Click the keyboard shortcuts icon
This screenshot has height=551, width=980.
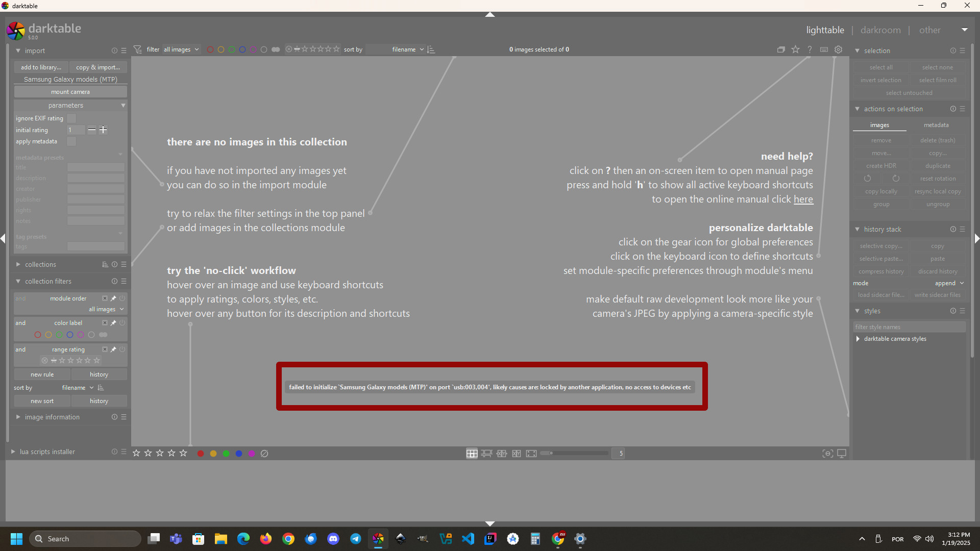pyautogui.click(x=824, y=49)
